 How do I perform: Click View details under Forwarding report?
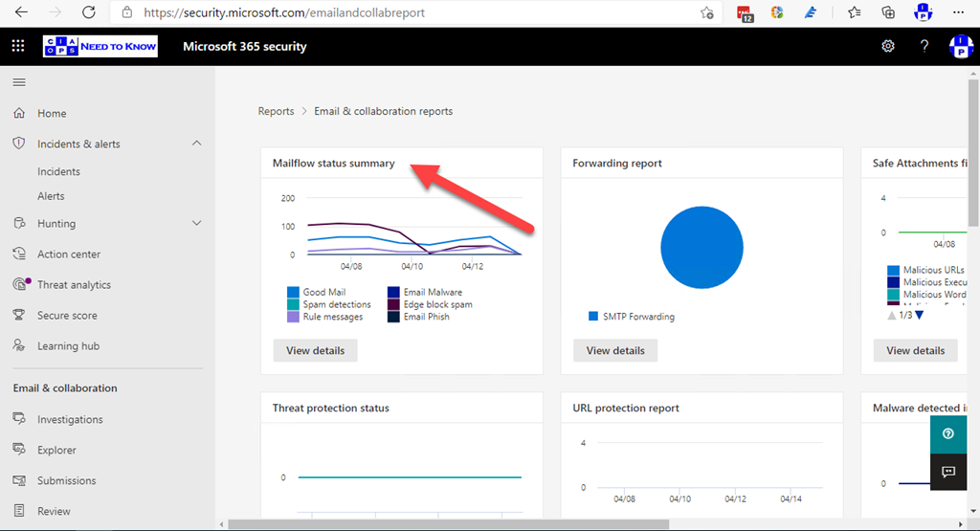(x=615, y=350)
